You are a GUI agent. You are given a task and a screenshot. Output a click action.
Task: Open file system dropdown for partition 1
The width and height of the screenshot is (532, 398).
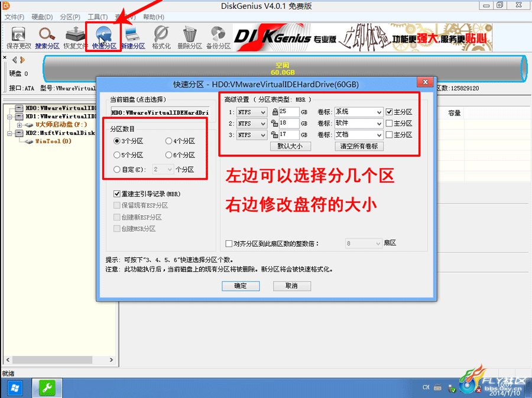[252, 112]
